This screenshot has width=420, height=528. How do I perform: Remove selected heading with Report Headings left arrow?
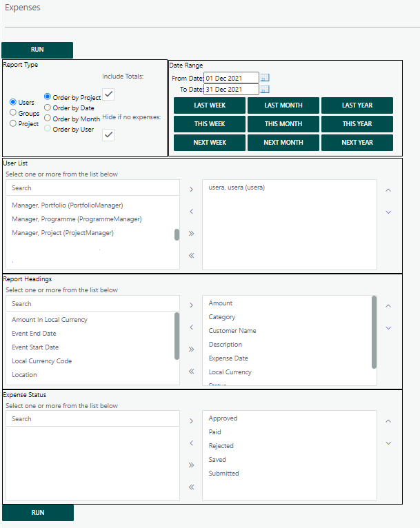[x=191, y=327]
